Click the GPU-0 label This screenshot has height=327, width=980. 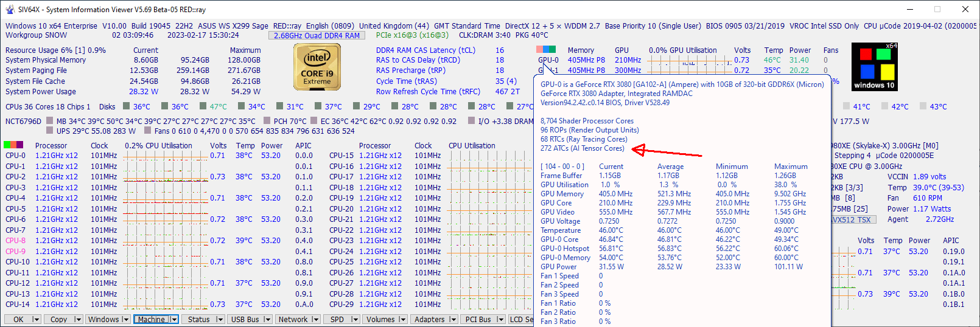548,60
